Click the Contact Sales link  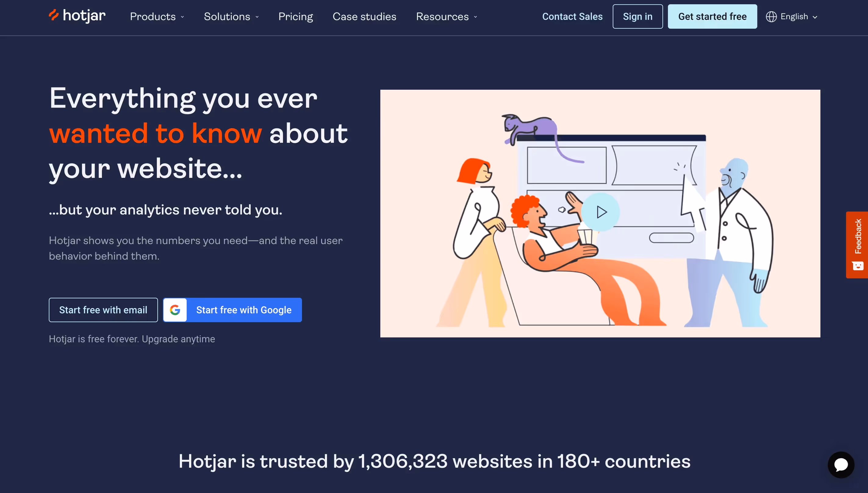click(x=572, y=16)
